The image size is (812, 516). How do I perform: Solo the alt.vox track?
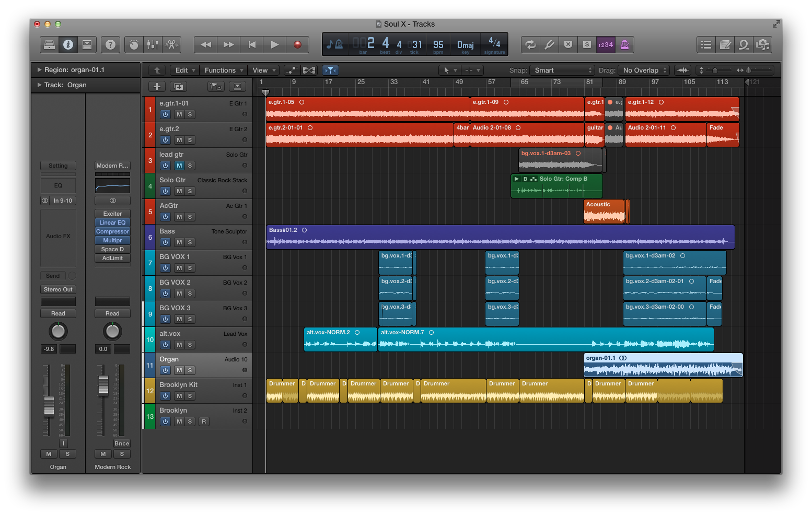[190, 345]
